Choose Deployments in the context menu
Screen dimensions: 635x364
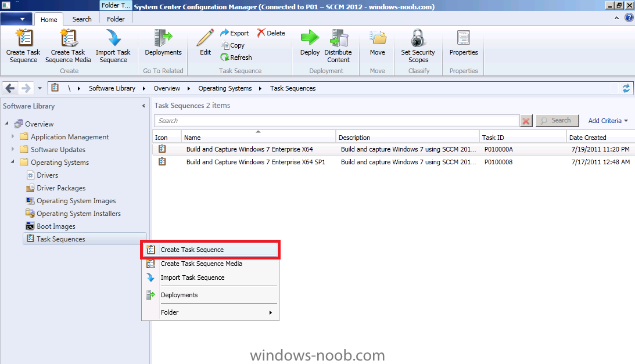pos(210,295)
